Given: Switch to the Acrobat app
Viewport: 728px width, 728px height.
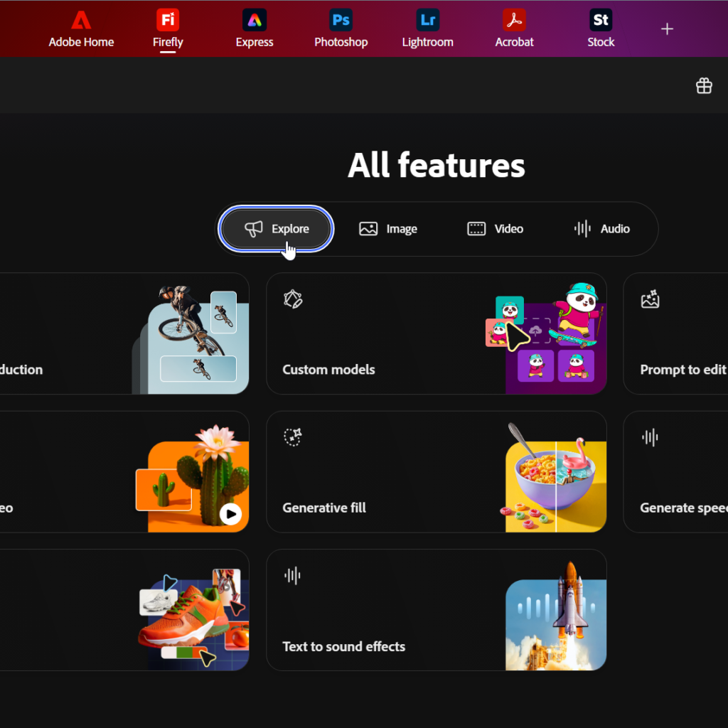Looking at the screenshot, I should pyautogui.click(x=514, y=28).
